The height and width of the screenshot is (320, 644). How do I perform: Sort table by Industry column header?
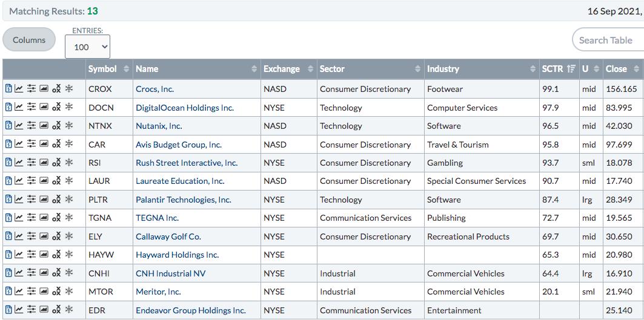pos(482,69)
